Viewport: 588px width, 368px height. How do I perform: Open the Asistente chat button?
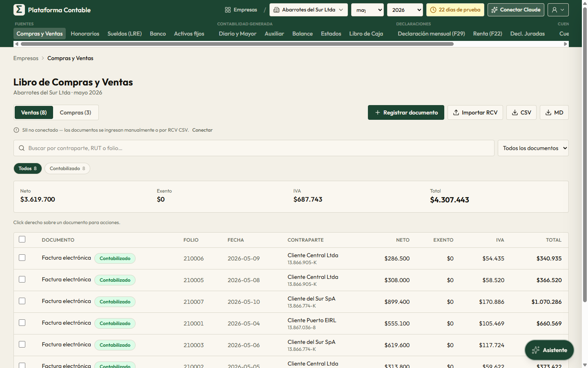(x=549, y=350)
